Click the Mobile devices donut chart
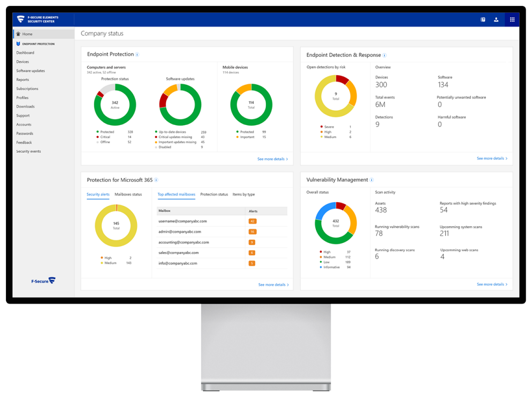Screen dimensions: 532x401 click(251, 105)
